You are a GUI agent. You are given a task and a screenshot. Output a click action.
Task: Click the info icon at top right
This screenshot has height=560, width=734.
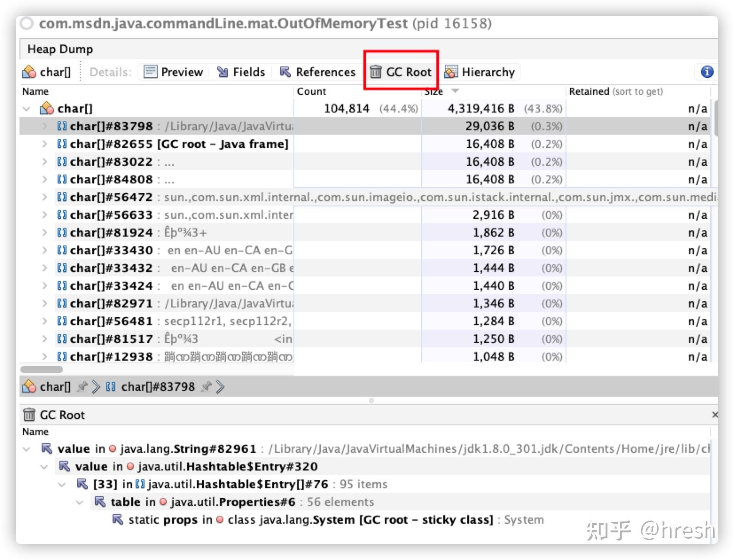pos(707,72)
